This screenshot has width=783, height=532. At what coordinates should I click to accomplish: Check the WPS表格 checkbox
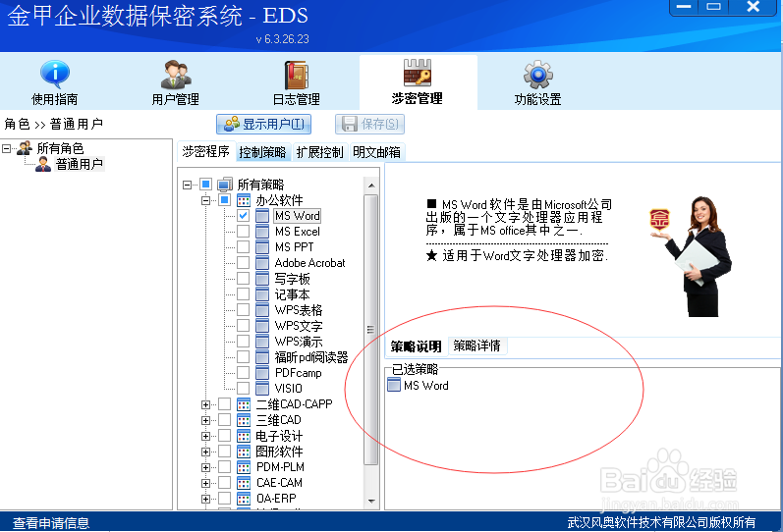(244, 310)
